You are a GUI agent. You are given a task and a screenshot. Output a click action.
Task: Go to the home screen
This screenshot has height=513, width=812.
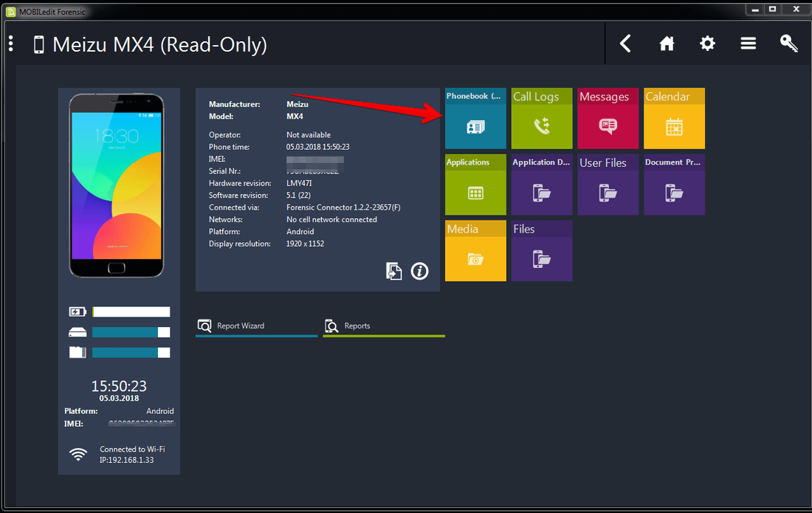pos(667,44)
